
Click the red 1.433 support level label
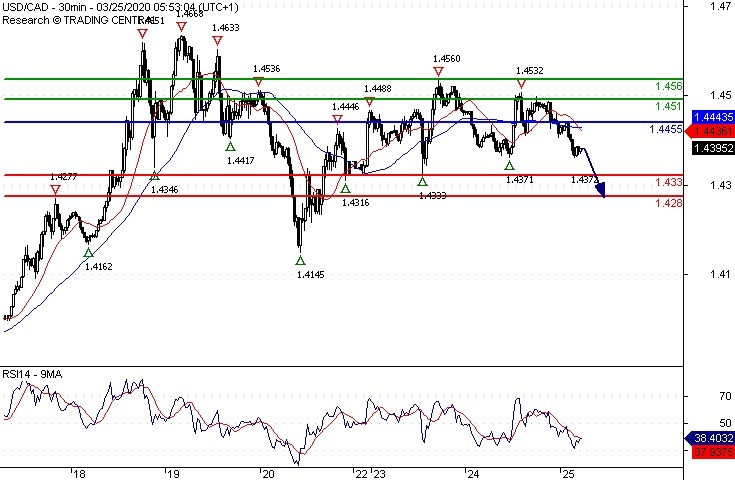(x=668, y=182)
